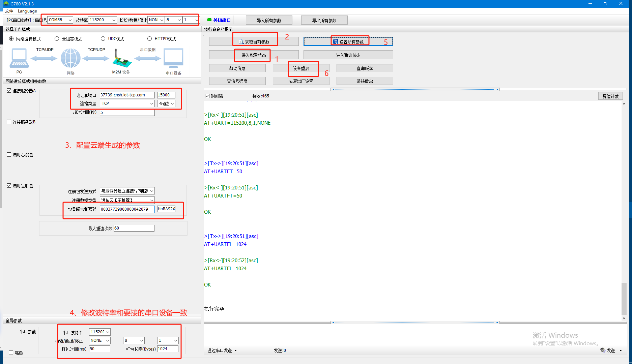Open the COM58 serial port dropdown
Image resolution: width=632 pixels, height=364 pixels.
click(70, 20)
